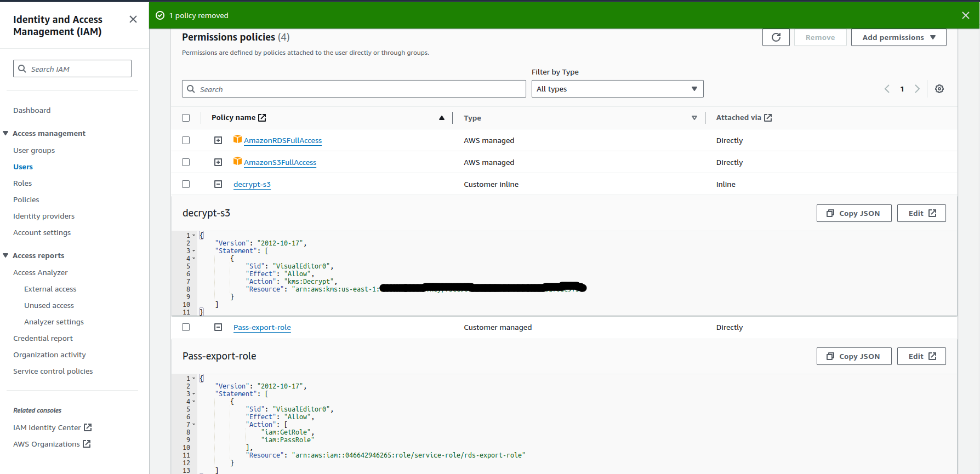The height and width of the screenshot is (474, 980).
Task: Go to next page of policies
Action: point(917,89)
